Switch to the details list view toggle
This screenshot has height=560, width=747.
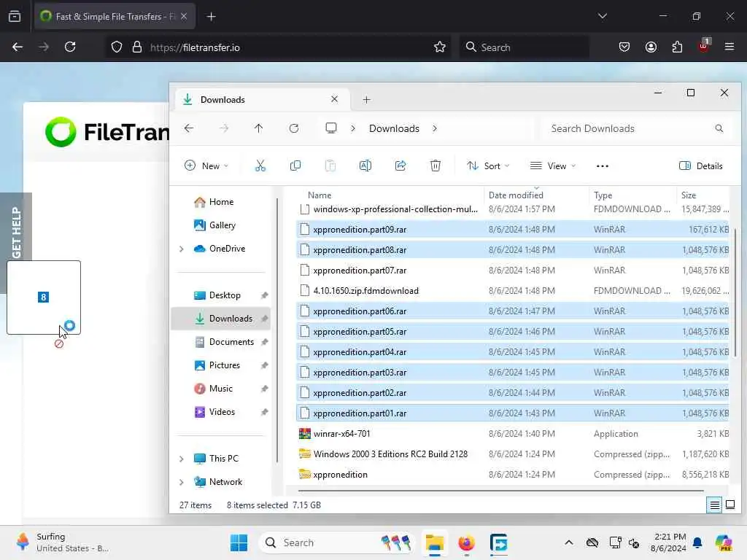[715, 505]
